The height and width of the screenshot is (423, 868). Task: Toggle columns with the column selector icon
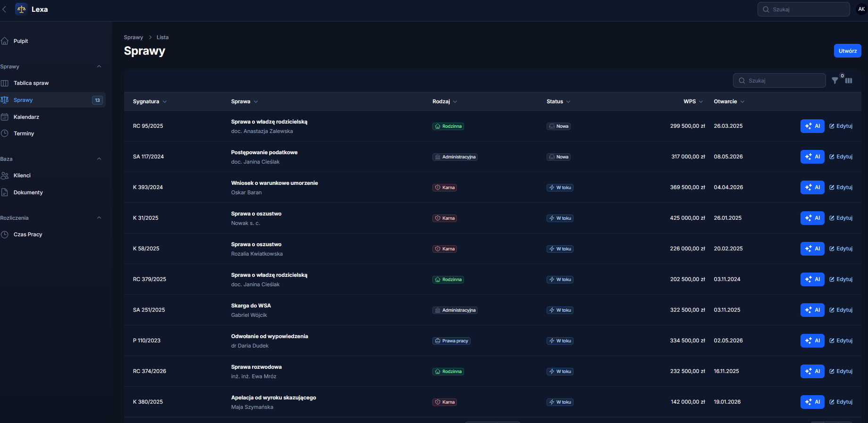click(x=849, y=81)
